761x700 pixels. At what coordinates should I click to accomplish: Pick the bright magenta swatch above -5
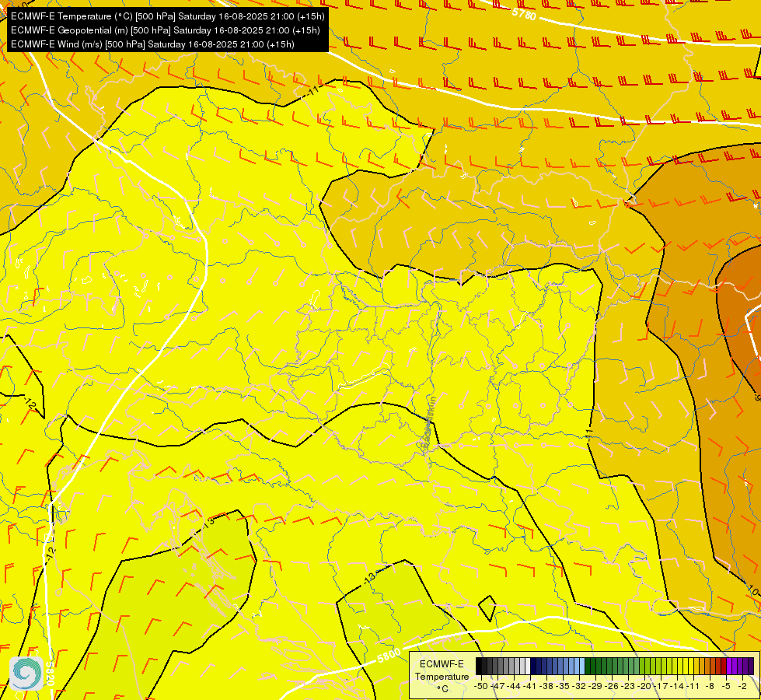(x=729, y=666)
